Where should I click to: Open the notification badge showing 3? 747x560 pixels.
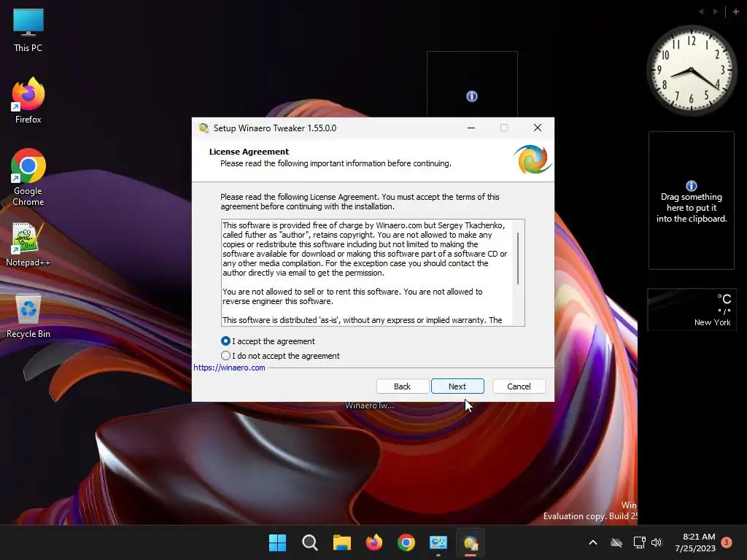[x=727, y=542]
